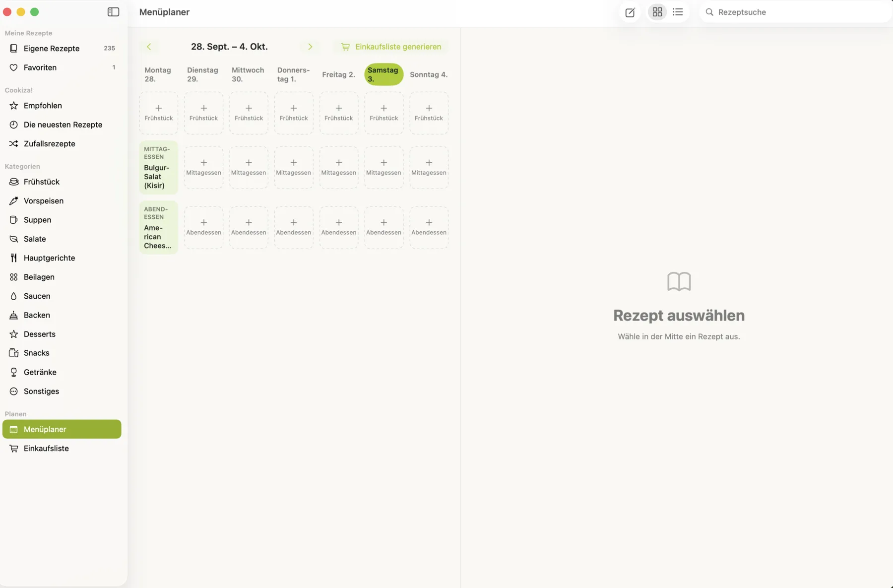Add Frühstück for Montag 28.
893x588 pixels.
159,113
